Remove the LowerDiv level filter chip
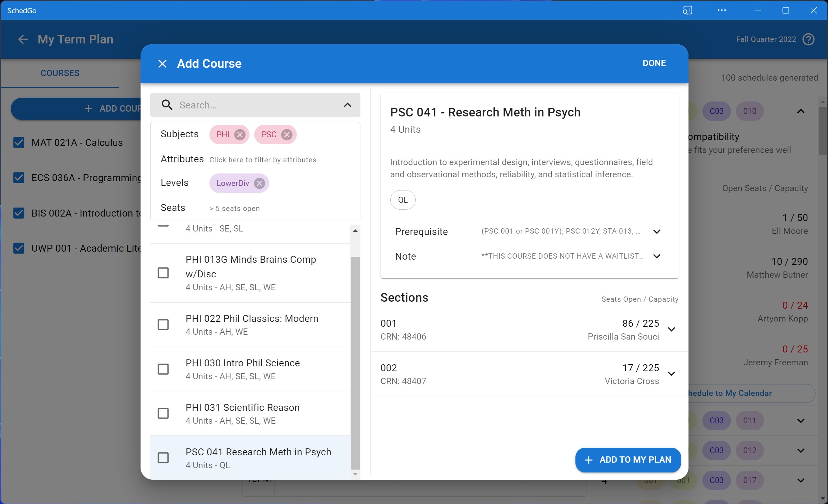The width and height of the screenshot is (828, 504). (259, 183)
